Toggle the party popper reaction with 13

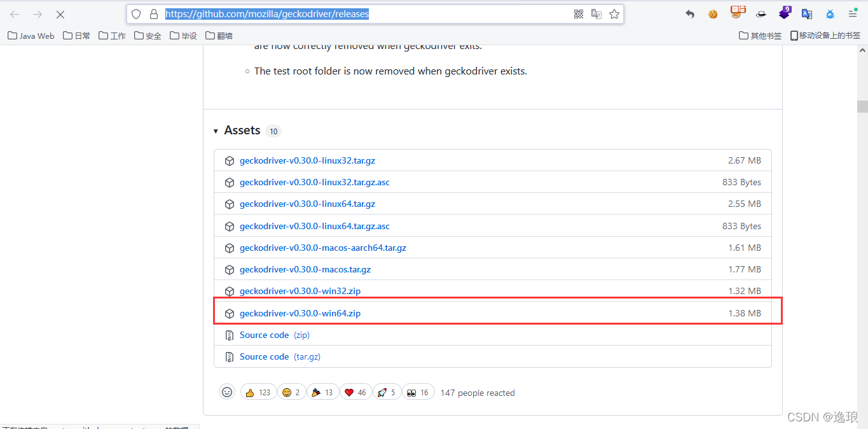pyautogui.click(x=322, y=393)
